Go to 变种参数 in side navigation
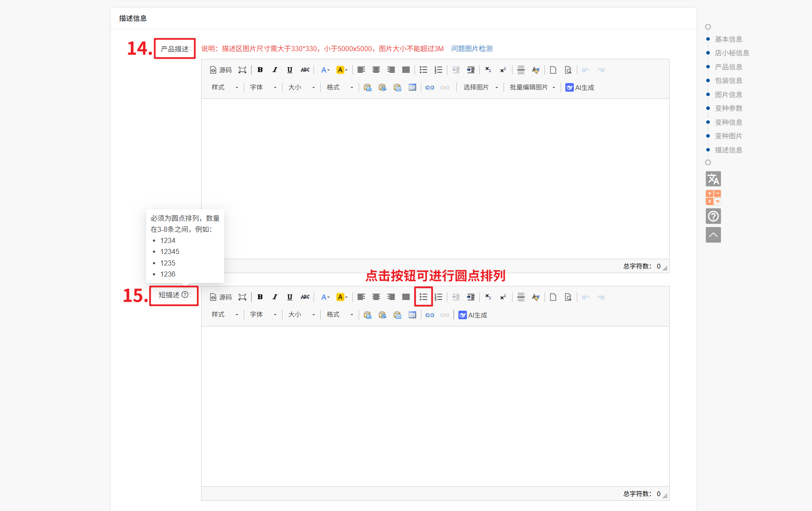The image size is (812, 511). [728, 108]
